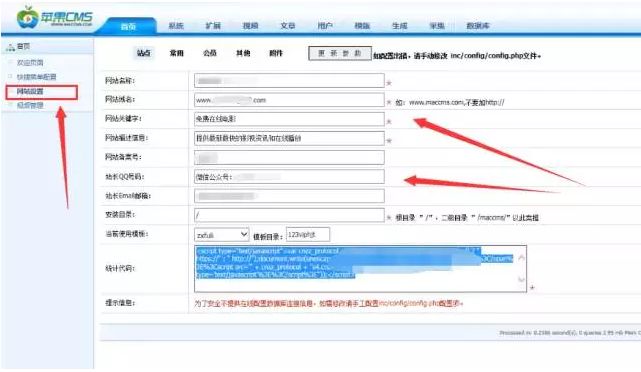Viewport: 641px width, 372px height.
Task: Click the 统计代码 field label
Action: pyautogui.click(x=120, y=269)
